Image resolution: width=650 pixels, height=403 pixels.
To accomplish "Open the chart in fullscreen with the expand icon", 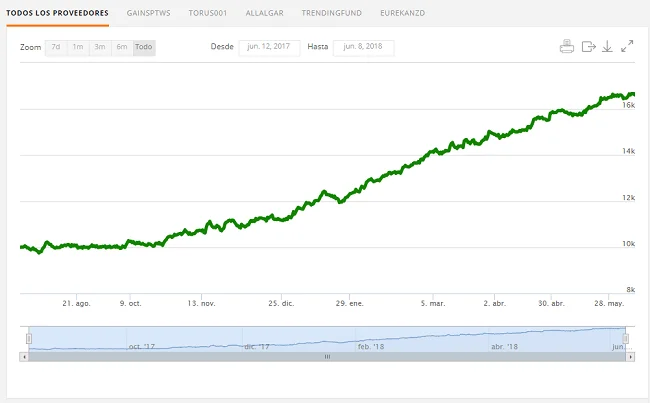I will [627, 46].
